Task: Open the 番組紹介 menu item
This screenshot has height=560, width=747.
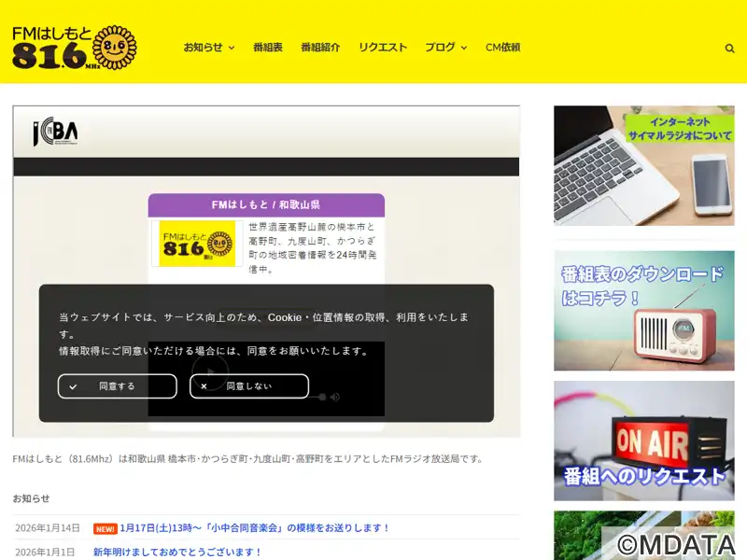Action: click(320, 48)
